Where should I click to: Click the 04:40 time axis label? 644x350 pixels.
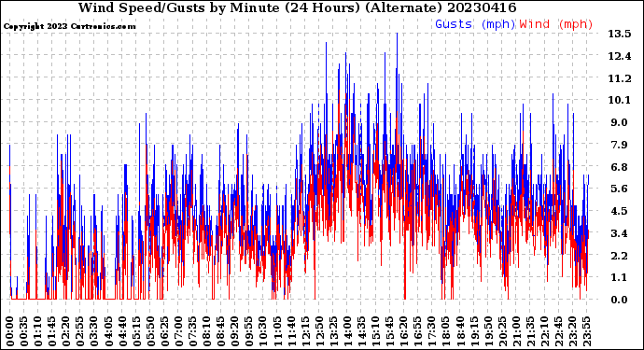[122, 331]
